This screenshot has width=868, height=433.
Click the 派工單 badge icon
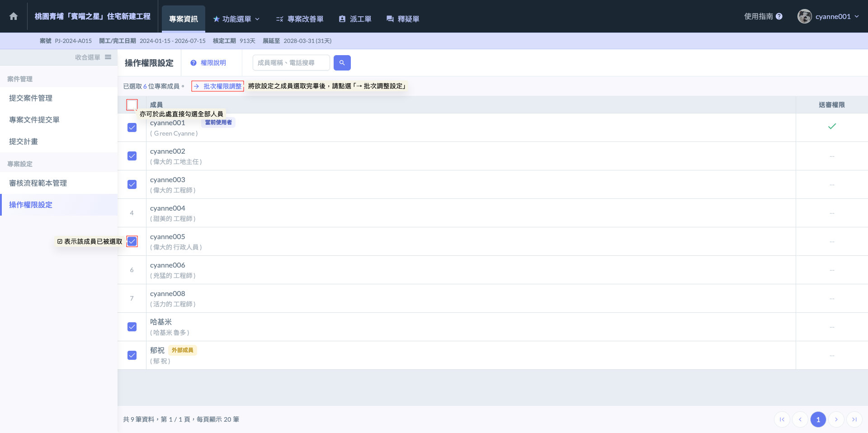point(342,19)
